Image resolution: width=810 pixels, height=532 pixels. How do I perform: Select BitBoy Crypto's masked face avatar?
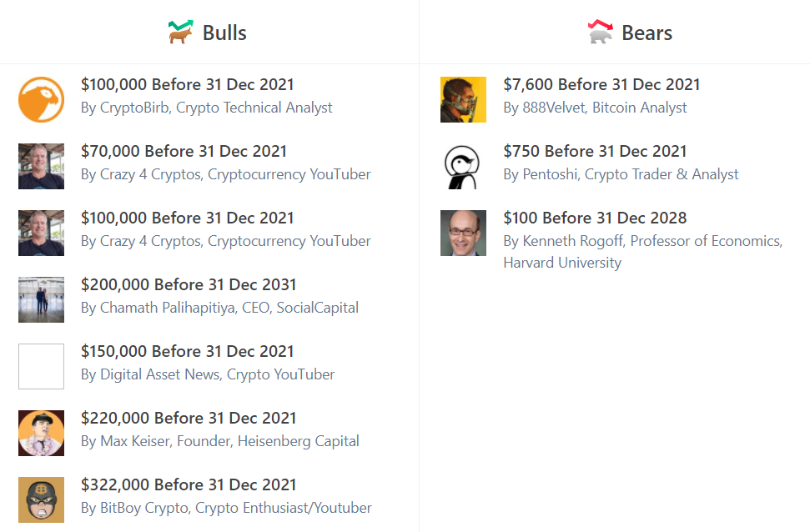(42, 500)
